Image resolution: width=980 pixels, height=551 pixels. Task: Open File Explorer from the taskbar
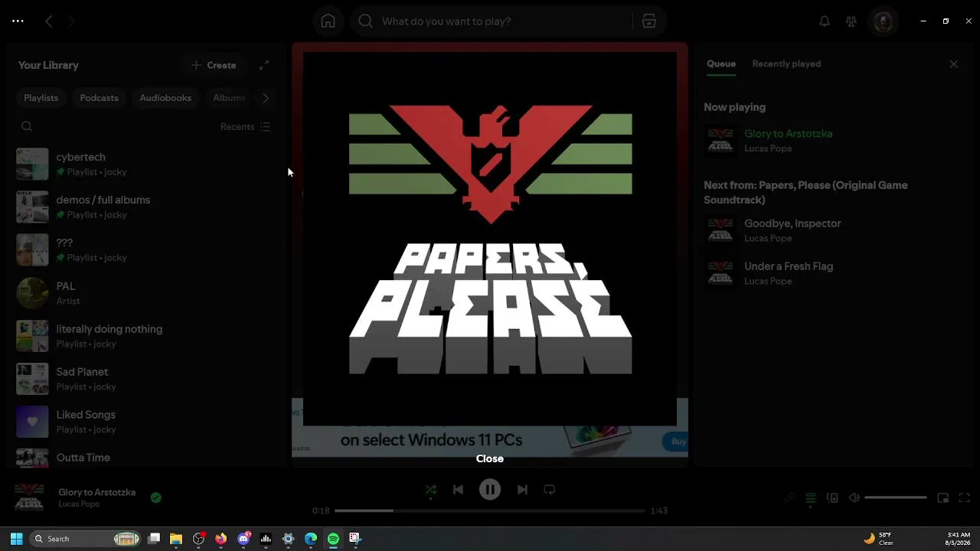click(x=176, y=539)
